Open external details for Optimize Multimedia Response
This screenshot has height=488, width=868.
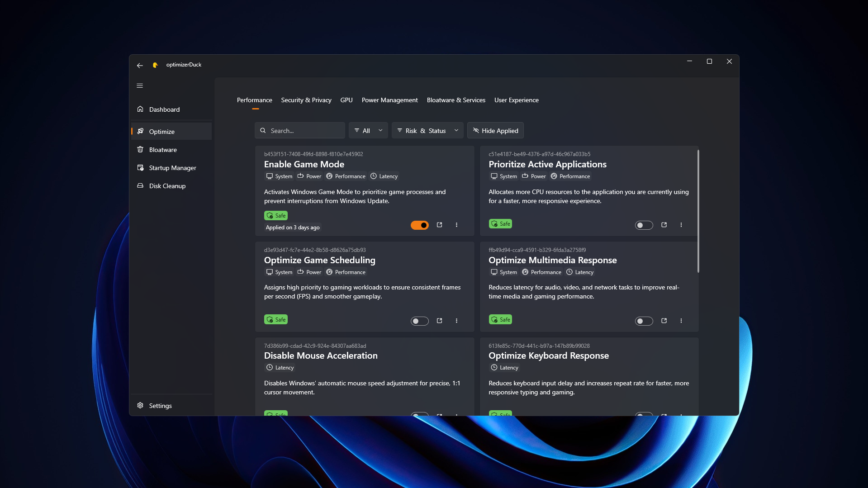[x=664, y=321]
